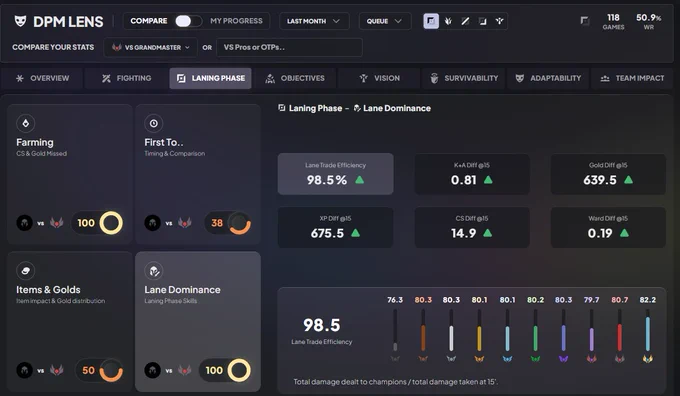
Task: Click the 'Total damage dealt to champions' description
Action: pos(396,382)
